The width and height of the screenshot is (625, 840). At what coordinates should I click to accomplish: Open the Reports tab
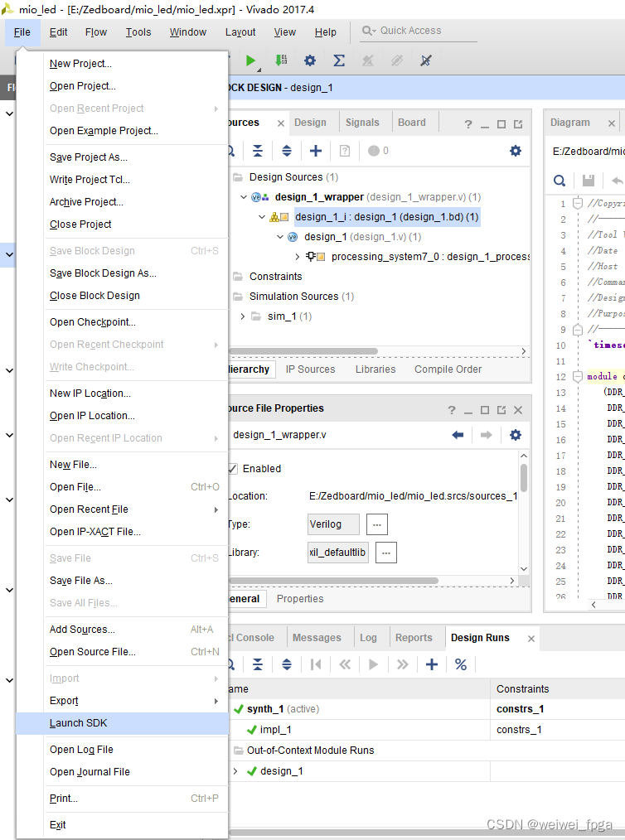pos(414,638)
